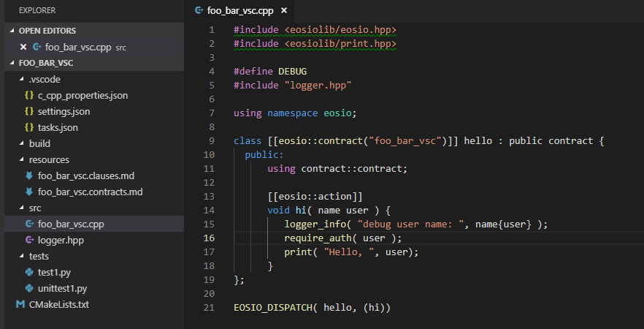Collapse the OPEN EDITORS section
This screenshot has height=329, width=644.
(x=12, y=31)
